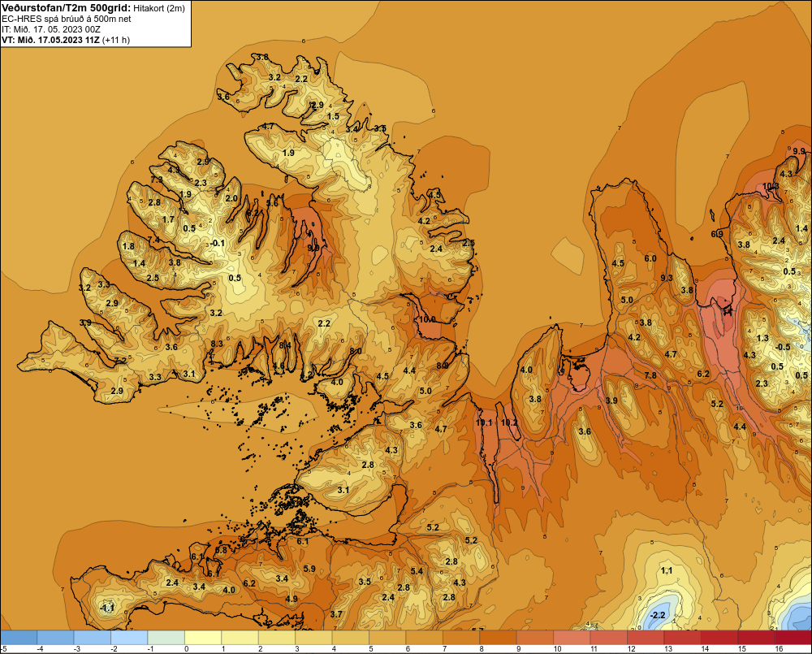Image resolution: width=812 pixels, height=654 pixels.
Task: Pick the dark red legend swatch after 16
Action: pos(793,637)
